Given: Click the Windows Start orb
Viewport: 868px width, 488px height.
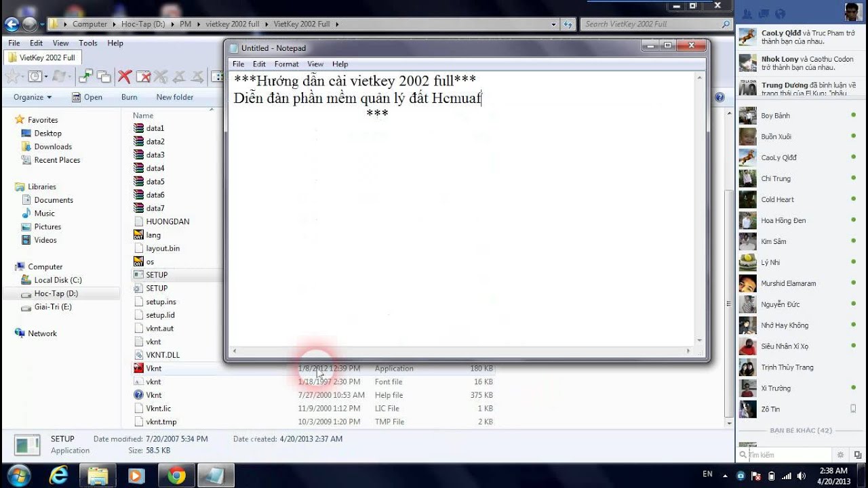Looking at the screenshot, I should (18, 475).
